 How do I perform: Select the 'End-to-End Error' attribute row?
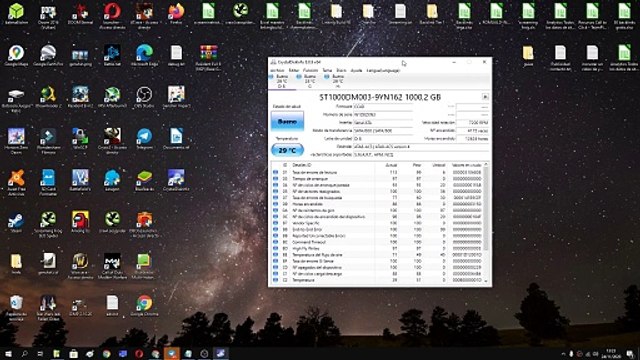(x=377, y=229)
